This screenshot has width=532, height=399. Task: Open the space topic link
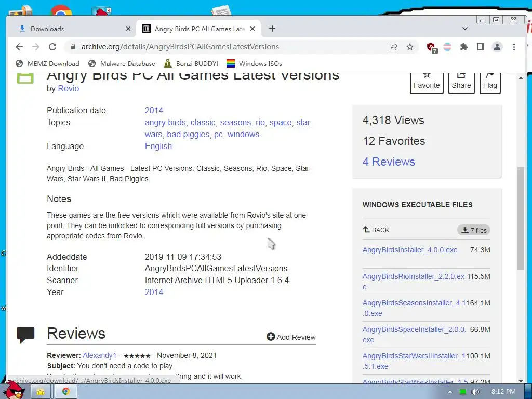[x=281, y=123]
